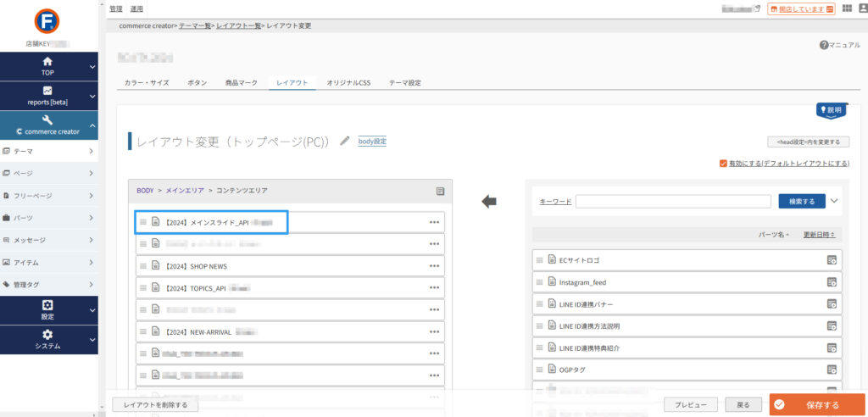Click edit icon on OGPタグ row

(x=832, y=370)
